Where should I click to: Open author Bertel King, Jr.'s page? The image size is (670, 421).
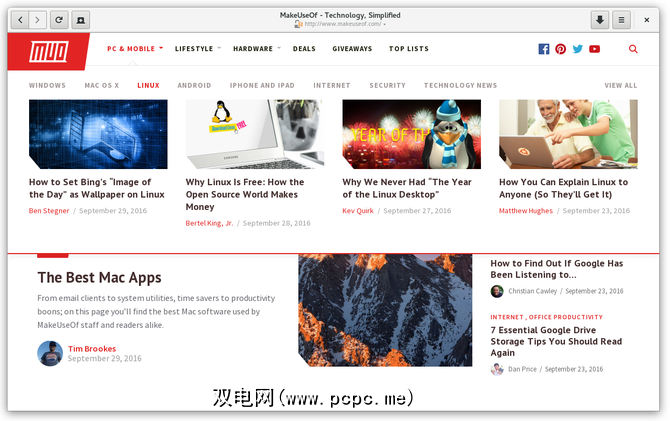coord(209,223)
